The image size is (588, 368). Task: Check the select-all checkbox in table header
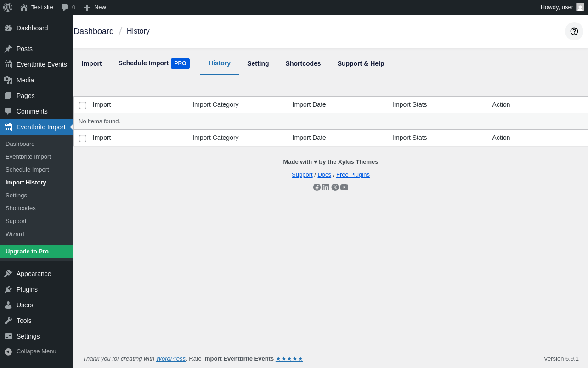[83, 105]
